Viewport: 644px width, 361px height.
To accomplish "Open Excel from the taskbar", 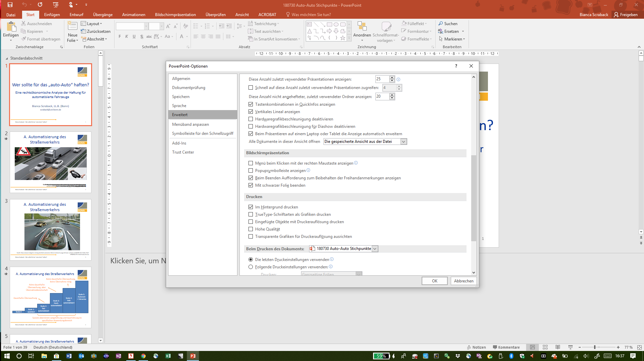I will click(x=168, y=356).
